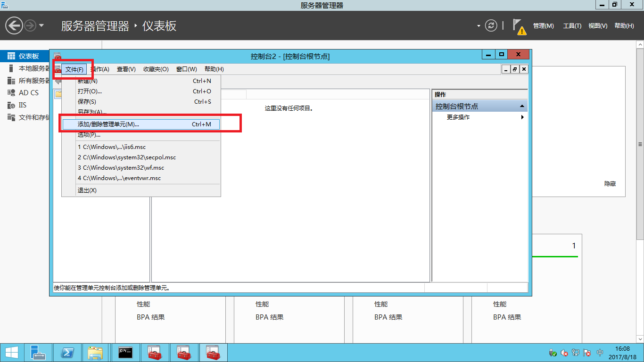The image size is (644, 362).
Task: Collapse the 控制台根节点 actions section
Action: coord(522,107)
